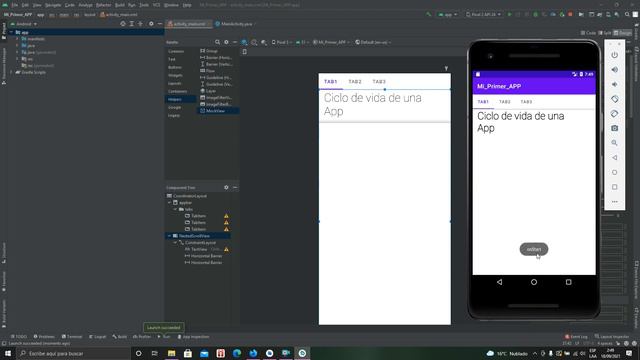This screenshot has width=640, height=360.
Task: Click the Debug app bug icon
Action: coord(536,14)
